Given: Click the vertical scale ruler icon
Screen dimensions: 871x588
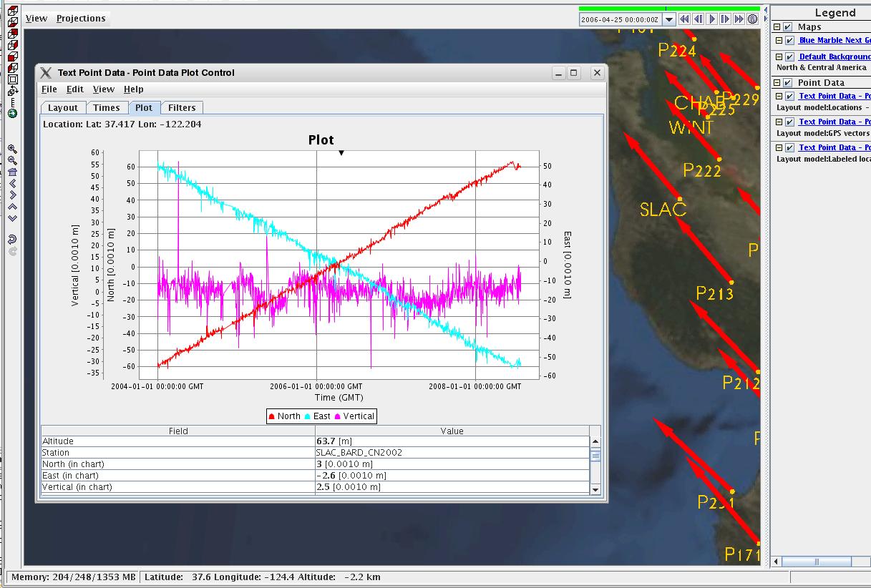Looking at the screenshot, I should pos(12,102).
